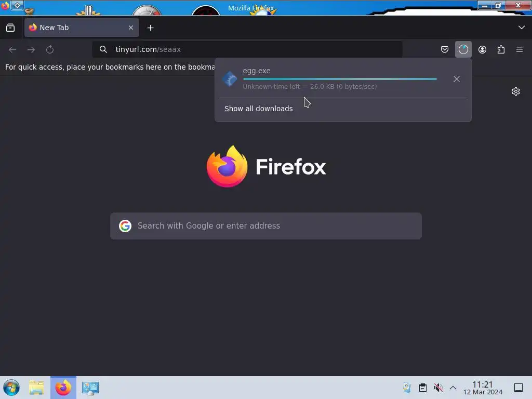The image size is (532, 399).
Task: Open the Firefox View button
Action: click(x=10, y=28)
